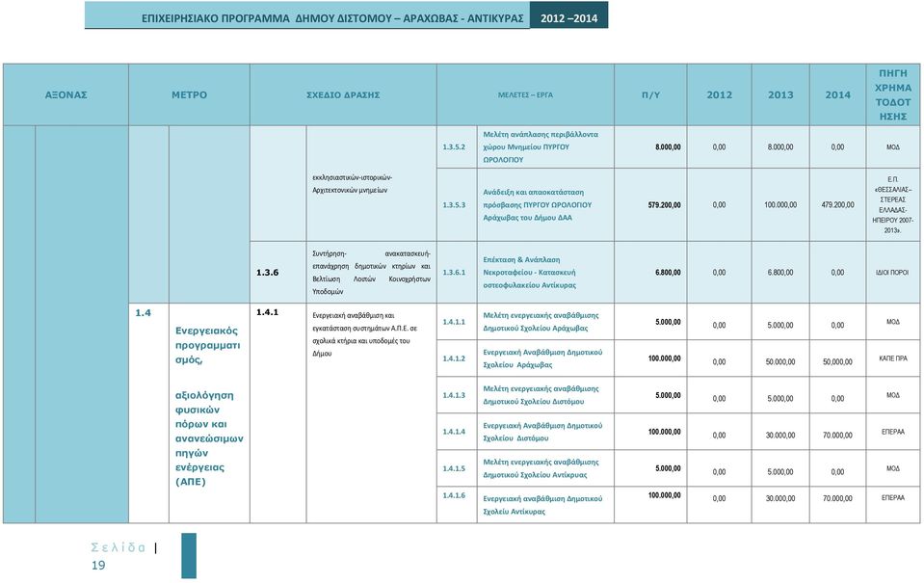Click the 2012 –2014 header badge
The width and height of the screenshot is (924, 583).
point(568,18)
